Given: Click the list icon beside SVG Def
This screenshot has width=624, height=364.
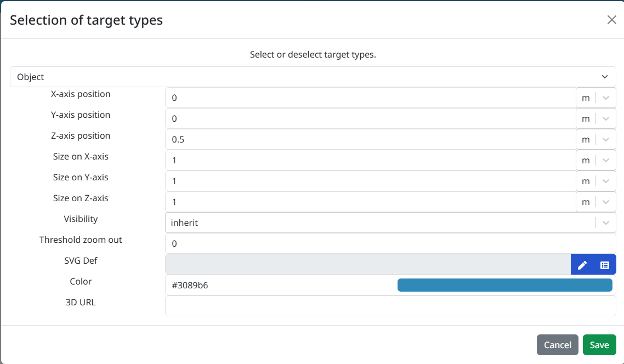Looking at the screenshot, I should coord(604,265).
